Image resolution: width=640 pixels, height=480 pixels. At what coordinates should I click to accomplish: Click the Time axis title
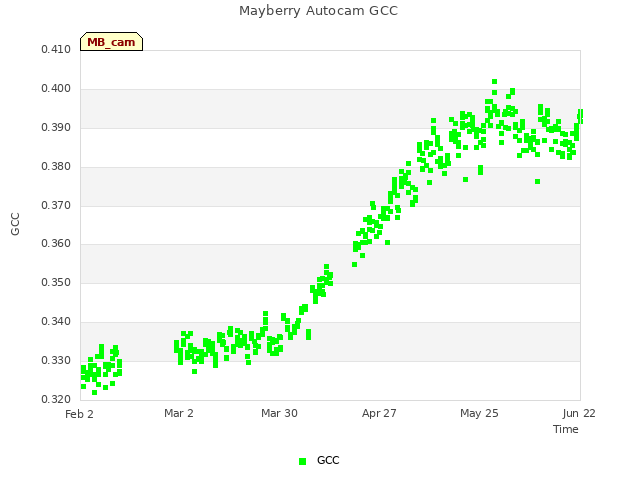coord(566,429)
